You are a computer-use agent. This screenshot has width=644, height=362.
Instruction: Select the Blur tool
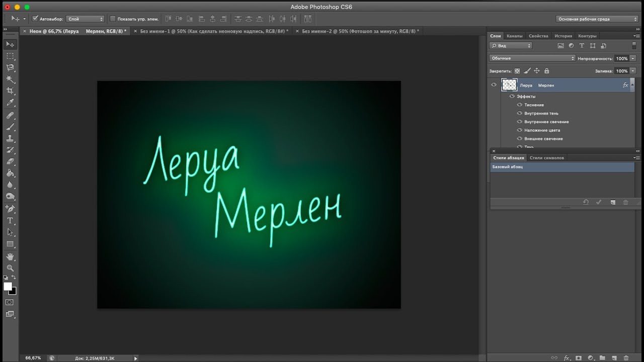[x=10, y=185]
